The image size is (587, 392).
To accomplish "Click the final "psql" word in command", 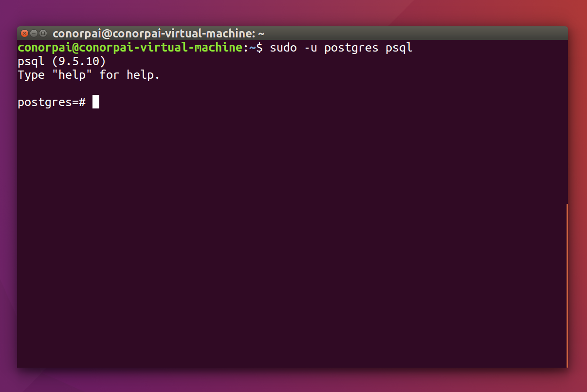I will tap(399, 48).
